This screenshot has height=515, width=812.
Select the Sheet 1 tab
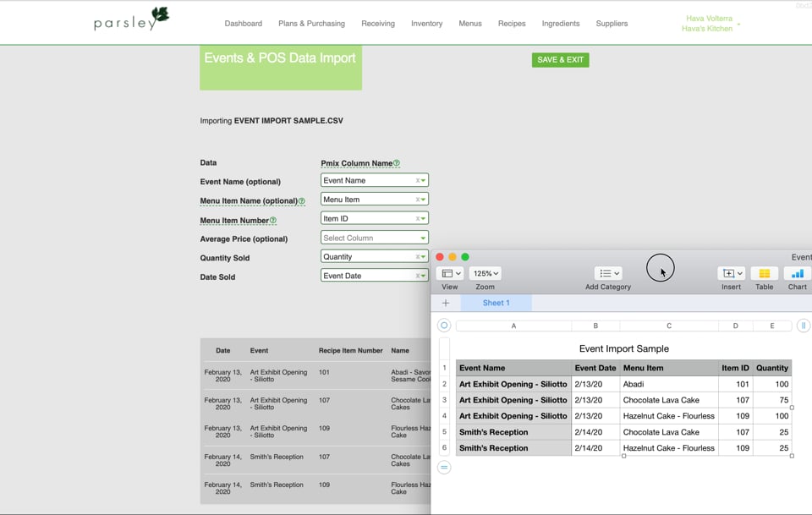pyautogui.click(x=496, y=302)
